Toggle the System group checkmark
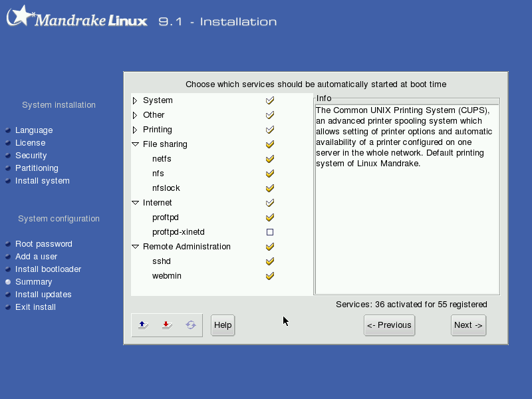Viewport: 532px width, 399px height. click(x=270, y=100)
